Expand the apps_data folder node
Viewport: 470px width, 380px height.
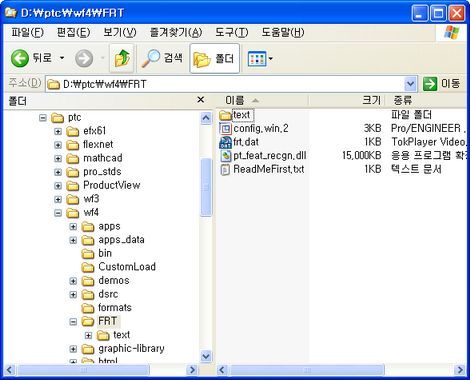(x=73, y=240)
